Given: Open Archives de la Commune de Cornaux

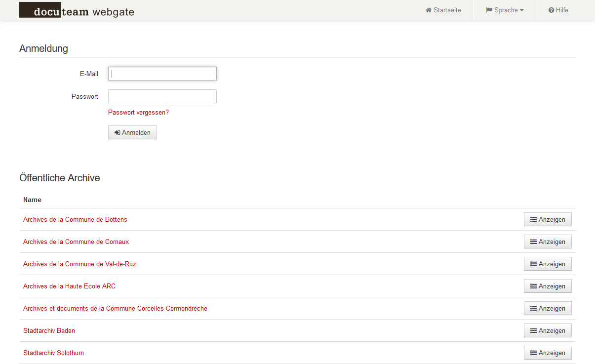Looking at the screenshot, I should coord(76,242).
